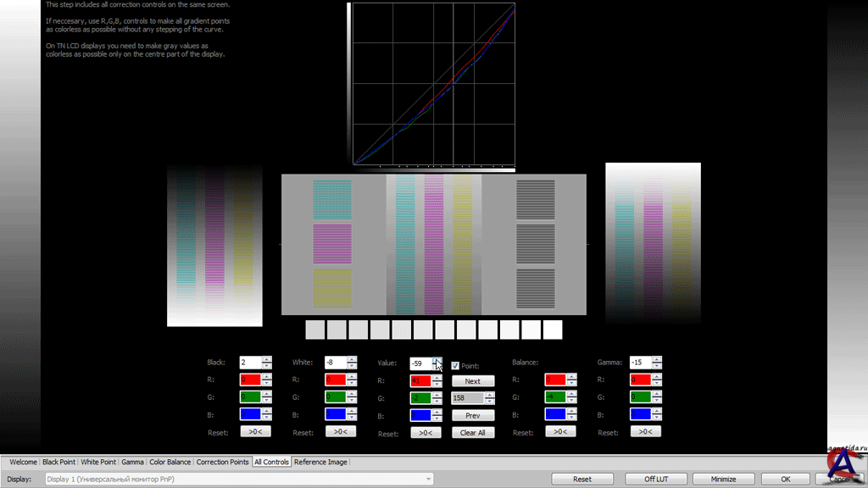Reset the Gamma values with >0<
Screen dimensions: 868x488
pyautogui.click(x=644, y=432)
